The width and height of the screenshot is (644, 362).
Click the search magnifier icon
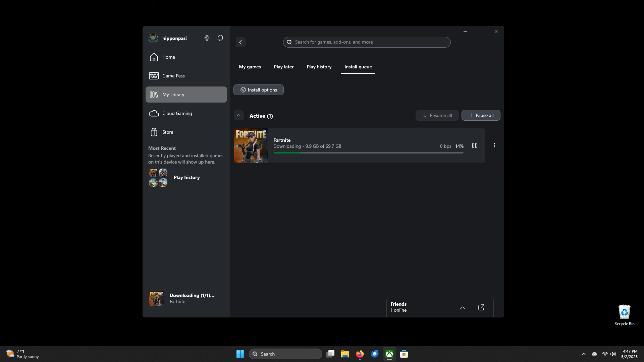tap(289, 42)
